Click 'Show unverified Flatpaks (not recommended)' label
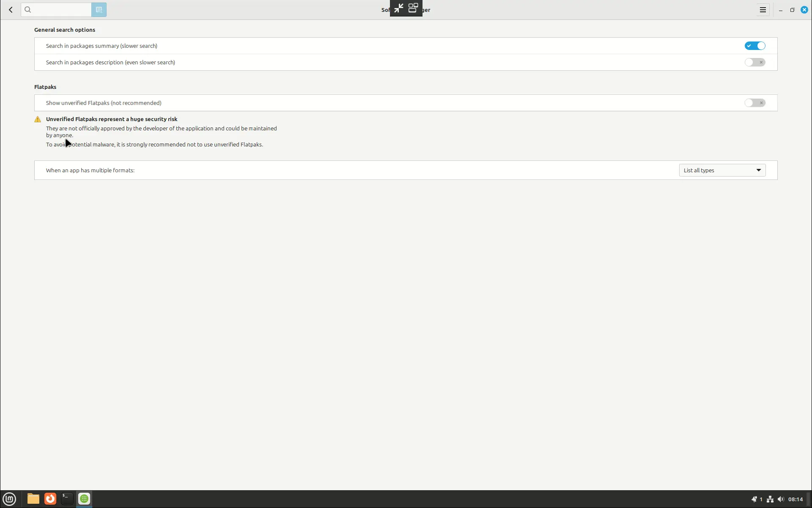This screenshot has width=812, height=508. click(x=104, y=103)
